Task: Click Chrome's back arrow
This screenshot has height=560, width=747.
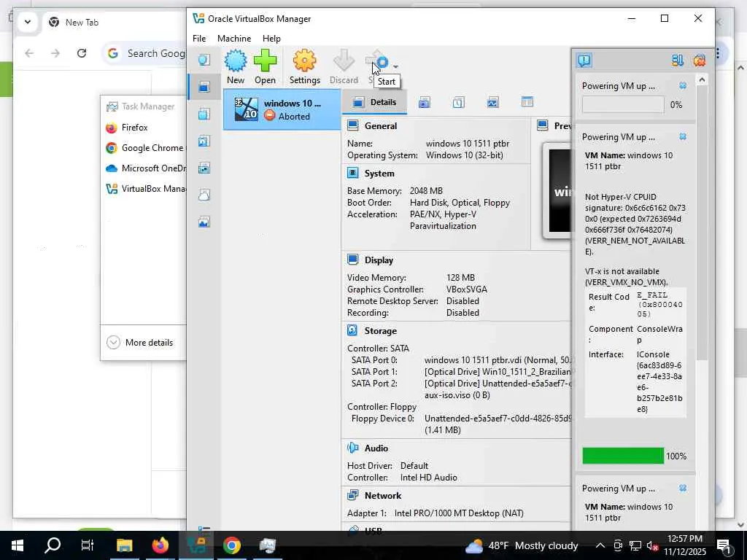Action: coord(29,52)
